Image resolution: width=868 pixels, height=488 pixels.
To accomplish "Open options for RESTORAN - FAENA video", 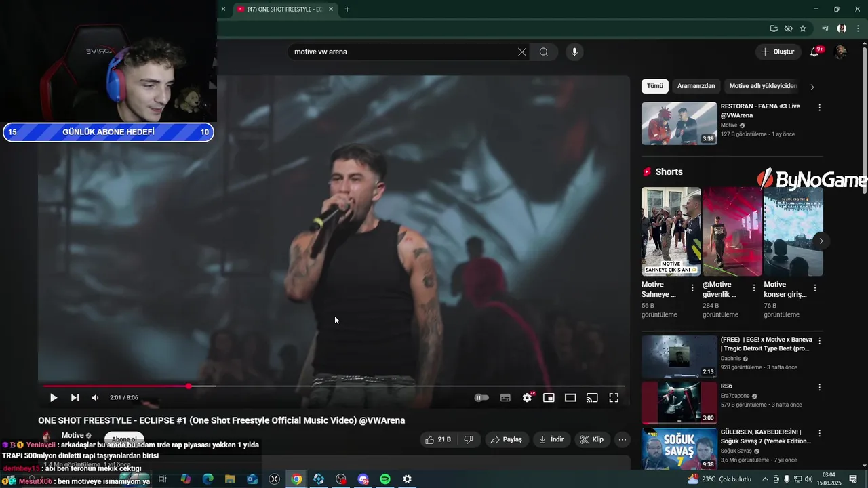I will (x=819, y=108).
